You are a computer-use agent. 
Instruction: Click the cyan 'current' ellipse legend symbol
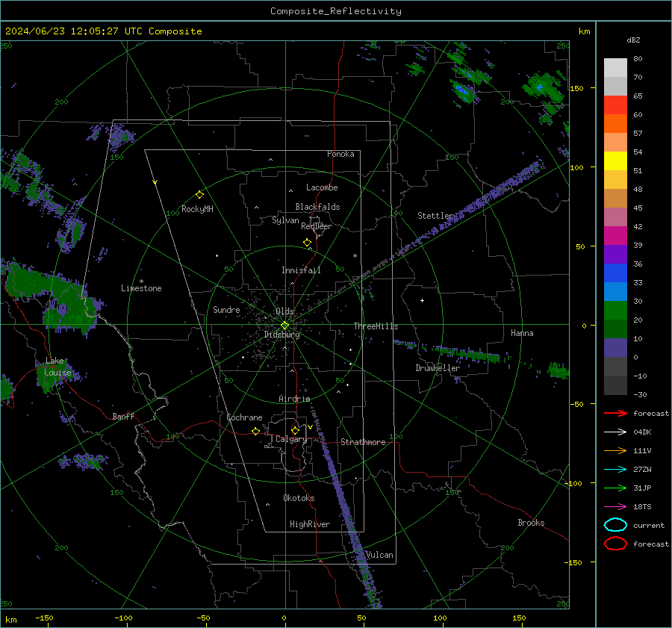(615, 525)
